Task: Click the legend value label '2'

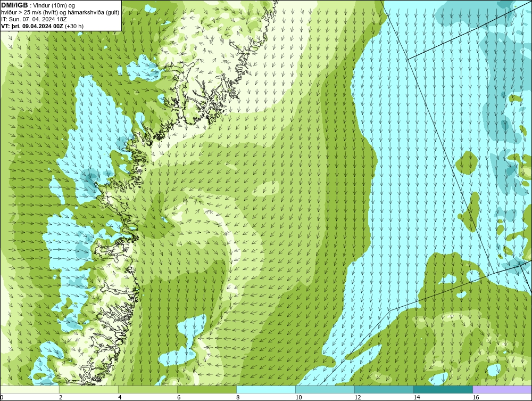Action: [61, 397]
